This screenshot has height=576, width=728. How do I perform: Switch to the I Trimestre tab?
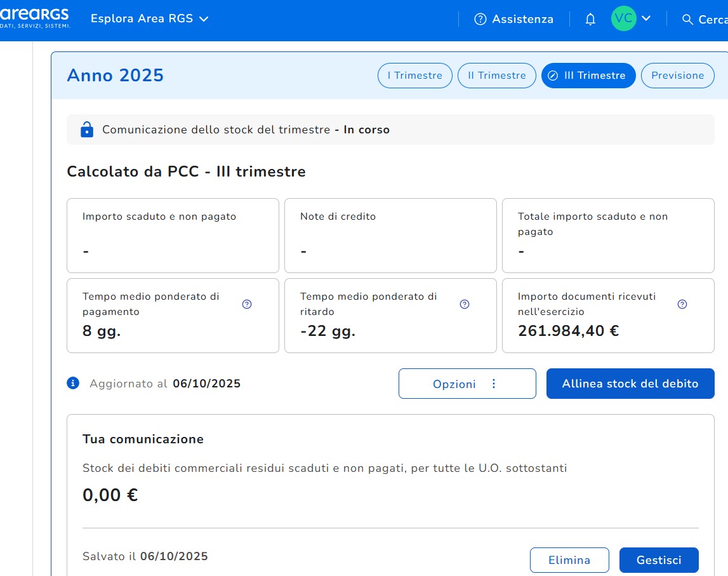click(x=414, y=76)
